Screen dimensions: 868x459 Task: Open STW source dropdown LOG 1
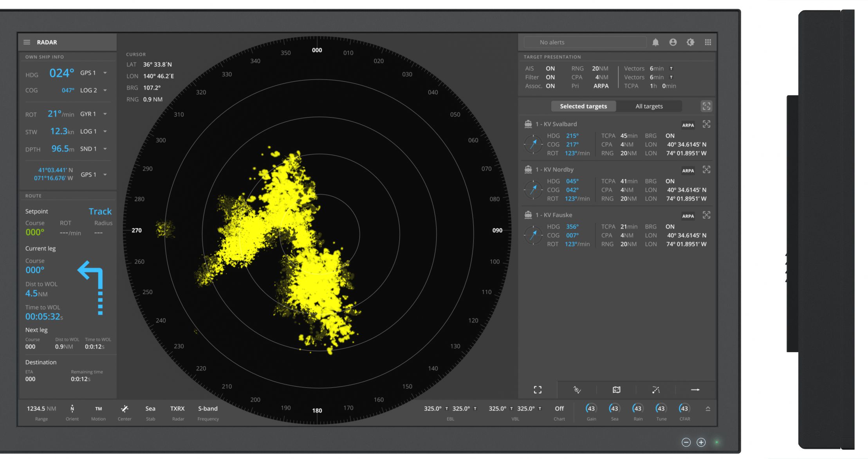(x=105, y=131)
